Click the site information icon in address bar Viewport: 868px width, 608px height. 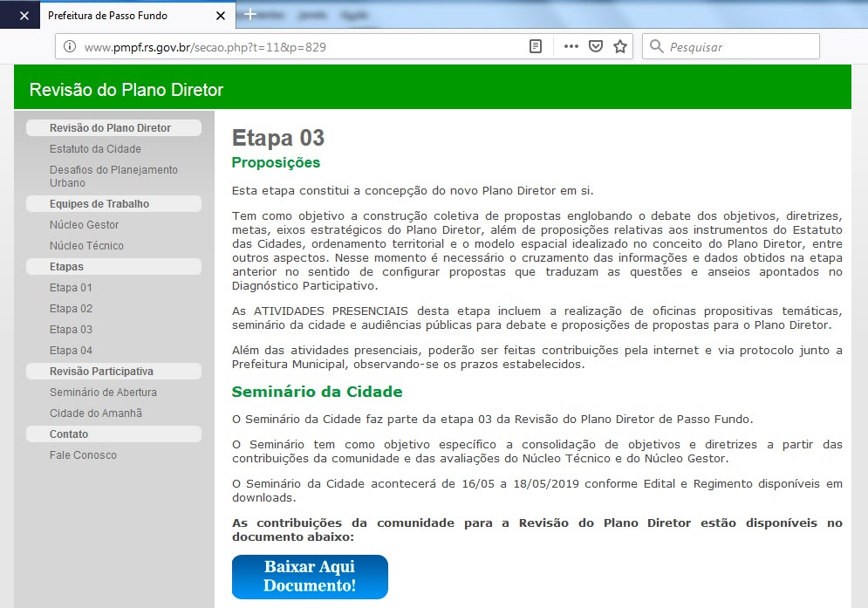70,47
